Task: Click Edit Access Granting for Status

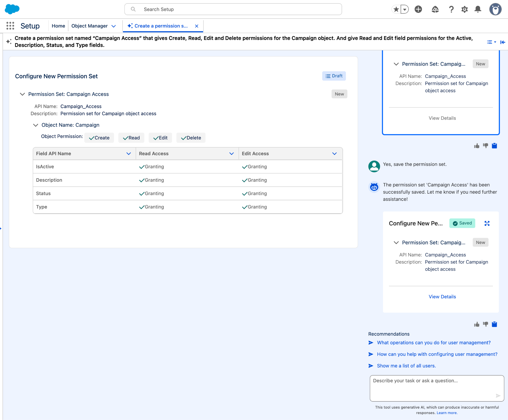Action: [254, 194]
